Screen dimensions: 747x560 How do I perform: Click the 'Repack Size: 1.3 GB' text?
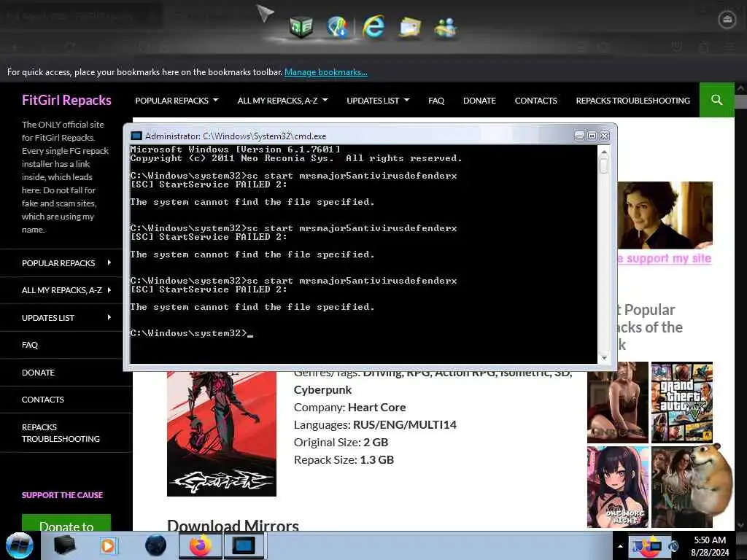[x=344, y=459]
